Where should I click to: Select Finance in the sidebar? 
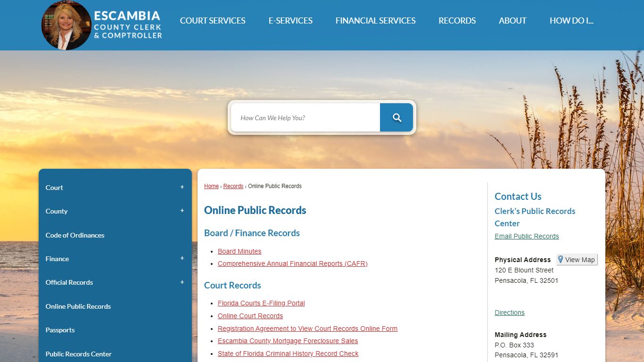57,259
